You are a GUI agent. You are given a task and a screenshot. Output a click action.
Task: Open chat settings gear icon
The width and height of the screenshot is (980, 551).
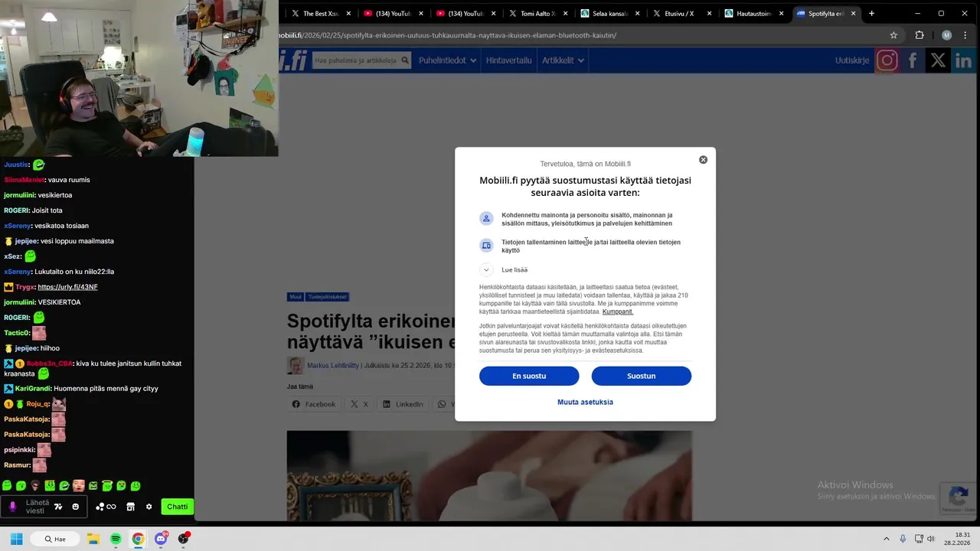coord(149,507)
